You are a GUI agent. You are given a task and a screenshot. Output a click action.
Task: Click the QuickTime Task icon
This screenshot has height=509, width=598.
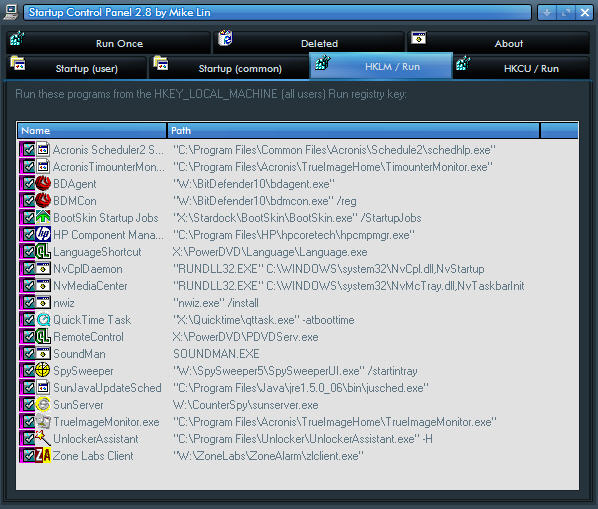tap(43, 320)
